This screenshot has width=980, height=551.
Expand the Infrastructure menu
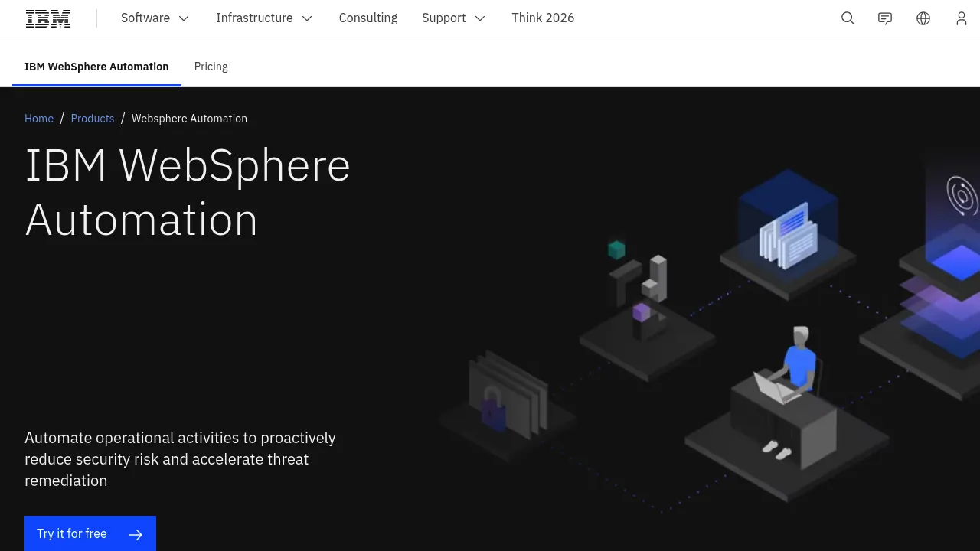(x=264, y=18)
